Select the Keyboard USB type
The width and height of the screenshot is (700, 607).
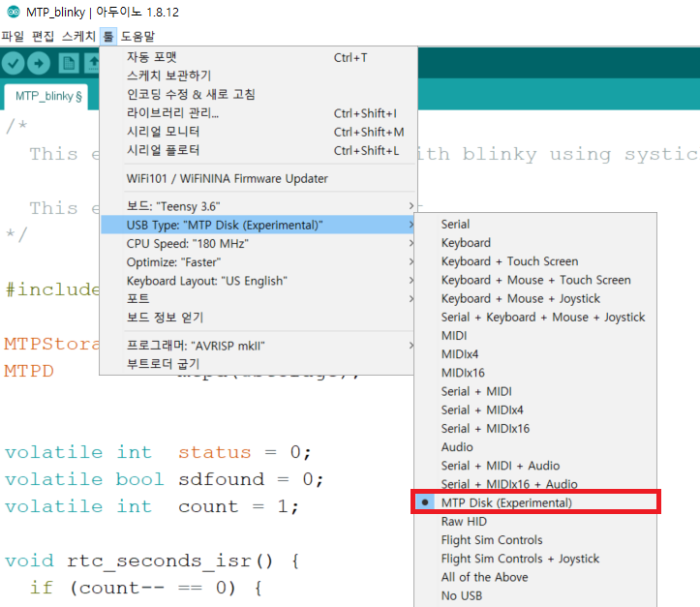535,243
